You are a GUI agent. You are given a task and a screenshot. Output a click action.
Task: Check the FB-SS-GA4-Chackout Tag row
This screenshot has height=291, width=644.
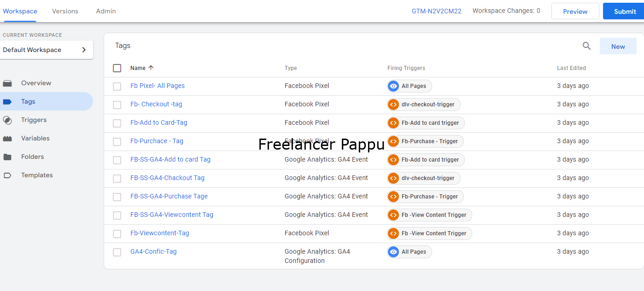117,179
